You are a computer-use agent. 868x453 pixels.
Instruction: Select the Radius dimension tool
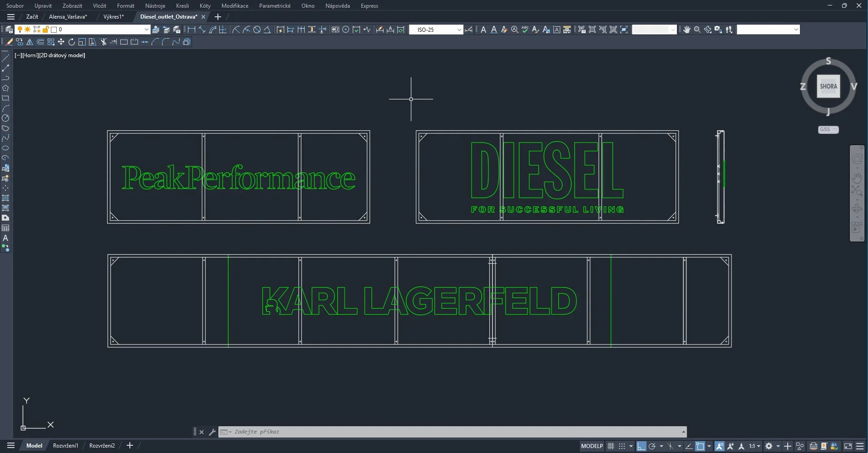tap(236, 30)
